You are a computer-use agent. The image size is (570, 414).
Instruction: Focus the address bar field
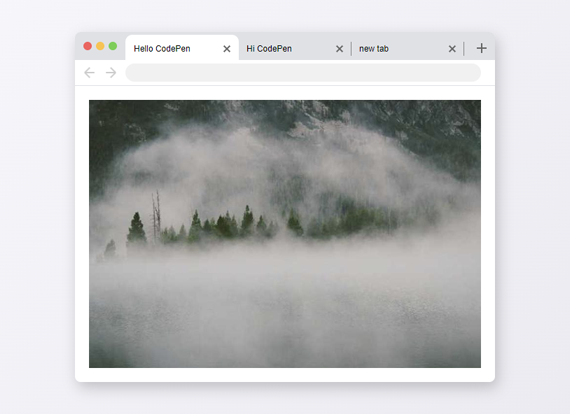[303, 73]
